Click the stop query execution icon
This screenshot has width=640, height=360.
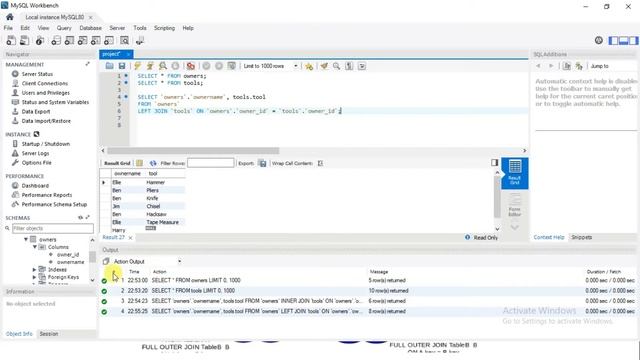tap(175, 66)
